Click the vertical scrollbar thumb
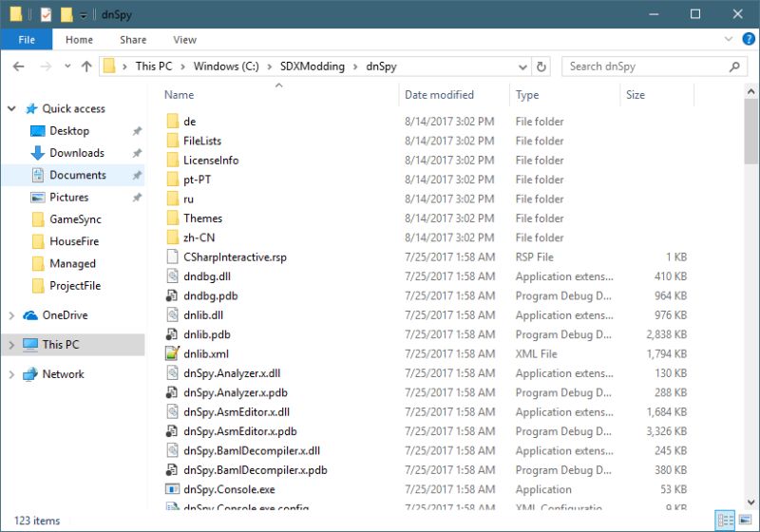The image size is (760, 532). (750, 131)
